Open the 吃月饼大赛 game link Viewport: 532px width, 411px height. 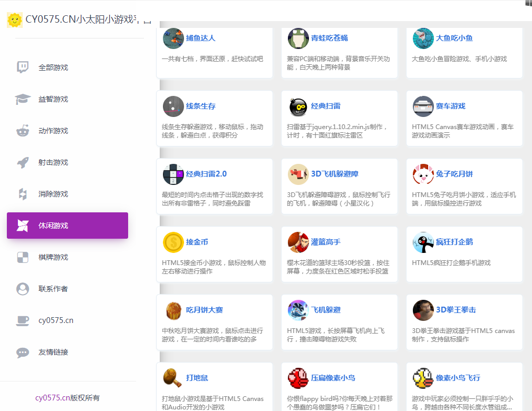204,310
